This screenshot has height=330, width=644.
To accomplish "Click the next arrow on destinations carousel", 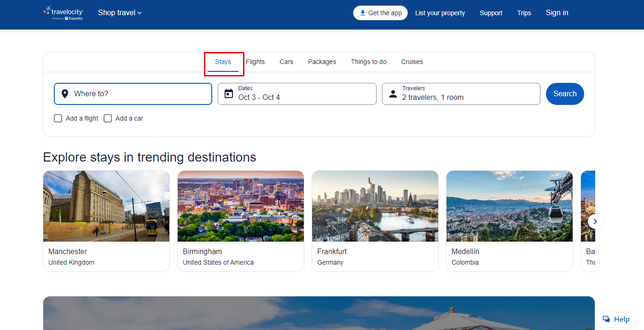I will [x=595, y=221].
